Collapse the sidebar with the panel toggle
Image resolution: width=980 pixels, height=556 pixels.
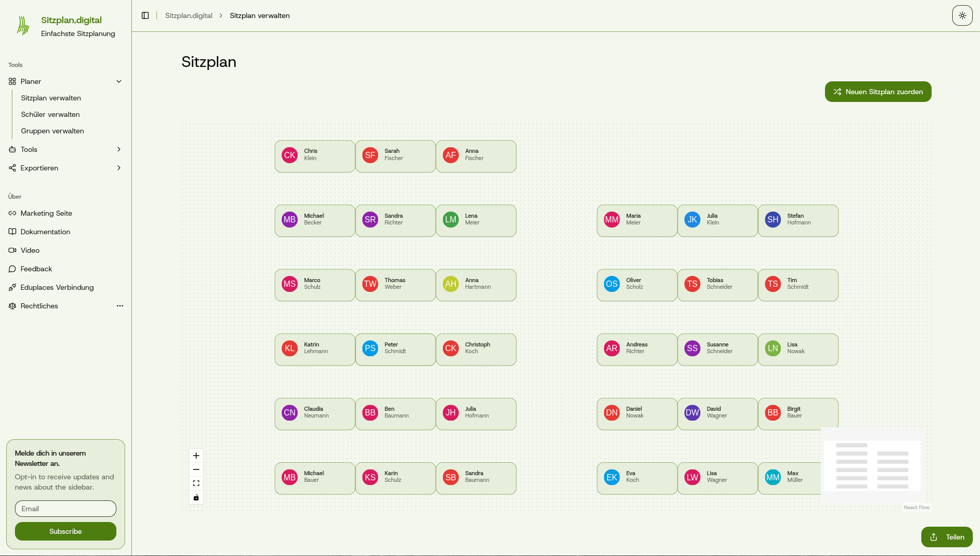point(145,15)
